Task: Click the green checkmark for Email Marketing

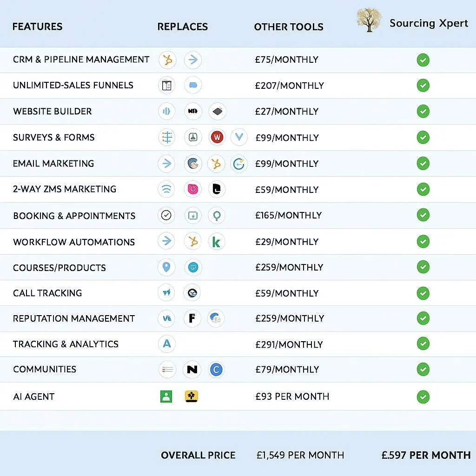Action: (x=423, y=163)
